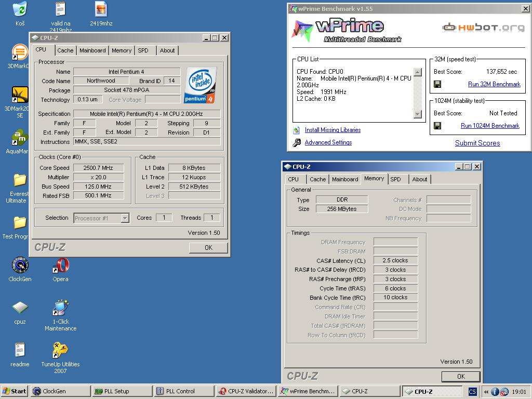This screenshot has height=399, width=532.
Task: Switch to the SPD tab in the CPU window
Action: 143,50
